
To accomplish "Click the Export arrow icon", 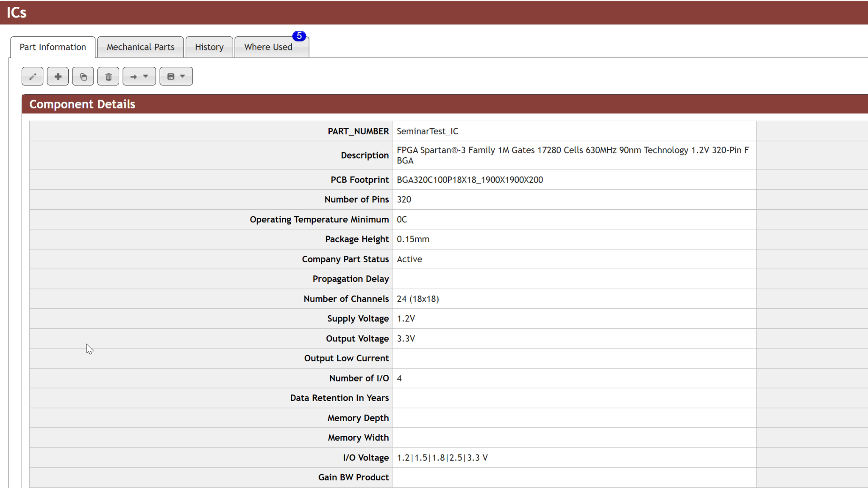I will pyautogui.click(x=134, y=76).
